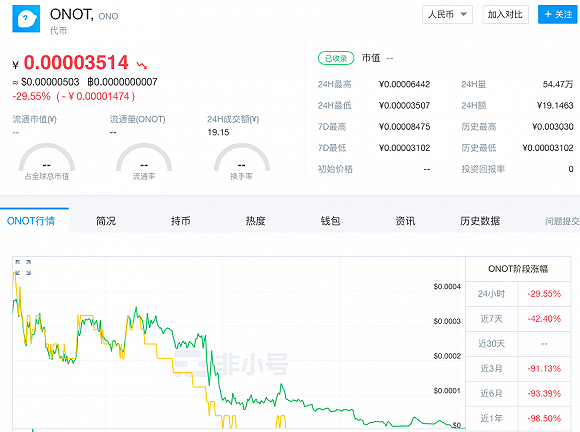Open the 资讯 tab
This screenshot has width=580, height=432.
[x=405, y=221]
